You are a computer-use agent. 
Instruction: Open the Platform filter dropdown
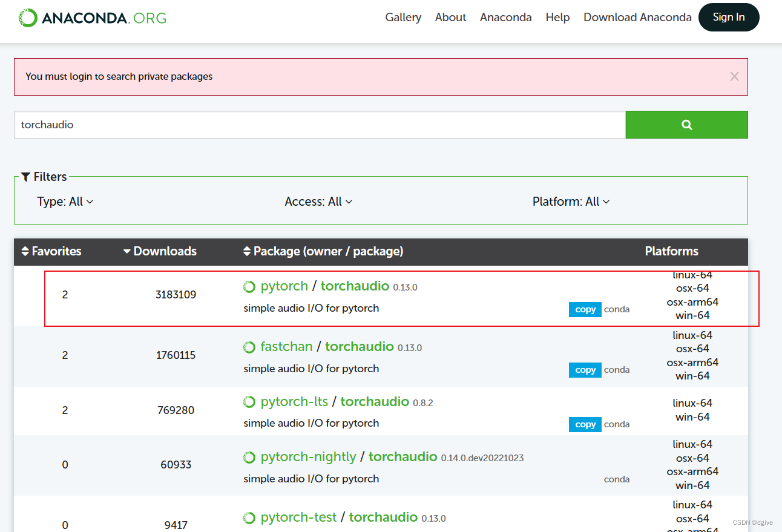571,202
